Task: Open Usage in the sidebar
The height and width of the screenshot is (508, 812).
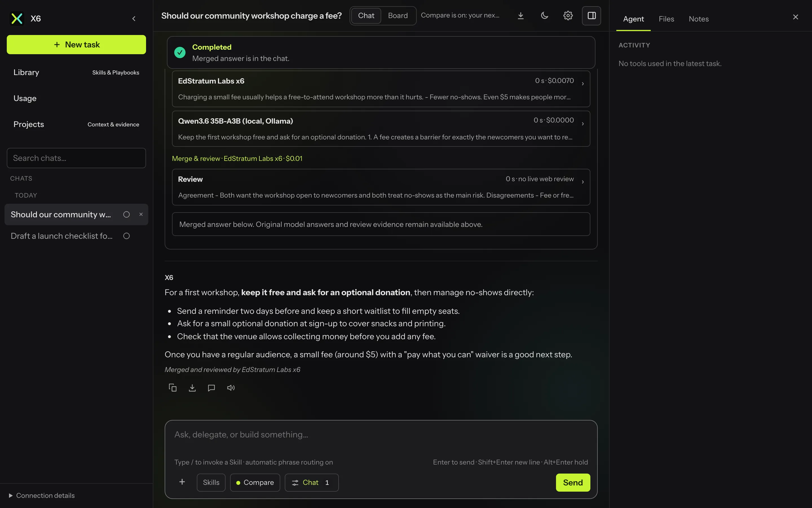Action: 76,98
